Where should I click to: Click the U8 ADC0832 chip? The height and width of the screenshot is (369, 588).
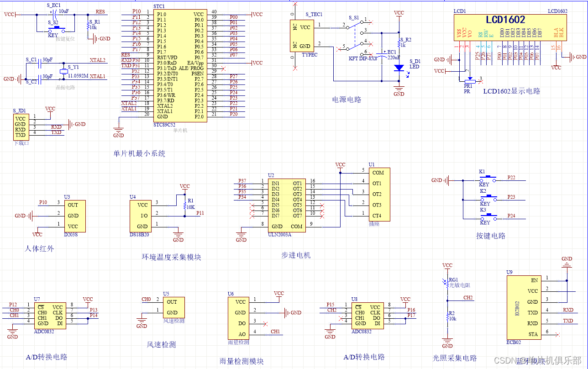click(367, 316)
